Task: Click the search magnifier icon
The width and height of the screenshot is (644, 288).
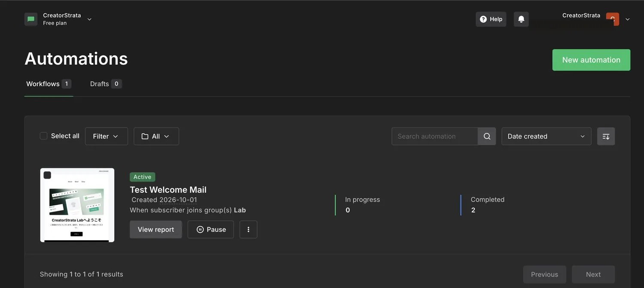Action: [487, 136]
